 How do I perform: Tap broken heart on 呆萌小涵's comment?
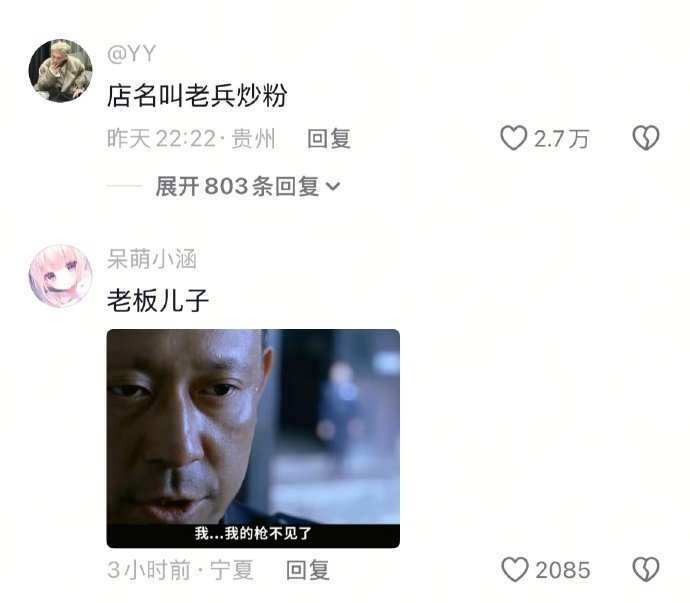pos(646,569)
